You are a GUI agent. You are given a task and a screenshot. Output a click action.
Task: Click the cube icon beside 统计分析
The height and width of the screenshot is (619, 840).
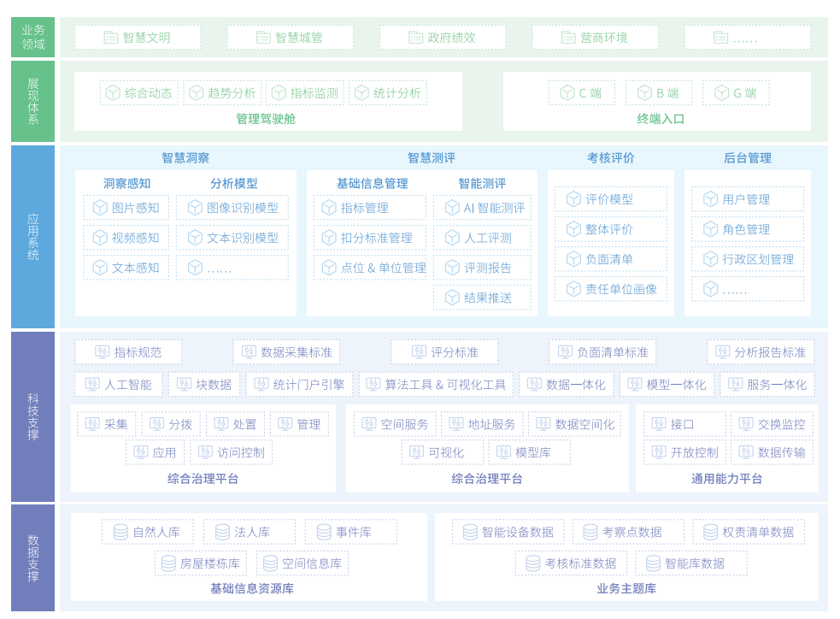361,92
